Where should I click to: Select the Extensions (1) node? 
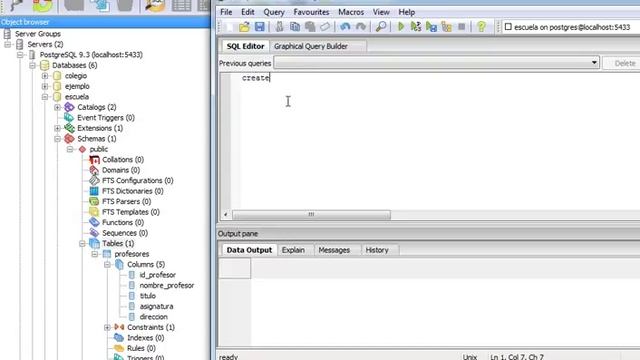pos(100,128)
